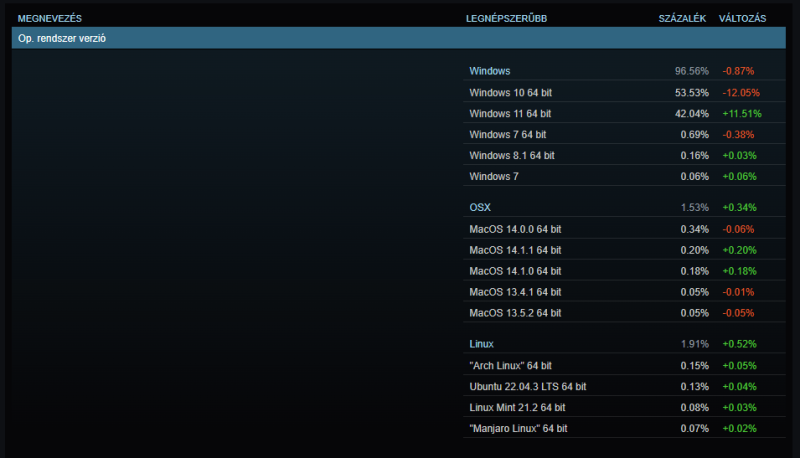Click the "Manjaro Linux" 64 bit row
Viewport: 800px width, 458px height.
(624, 428)
